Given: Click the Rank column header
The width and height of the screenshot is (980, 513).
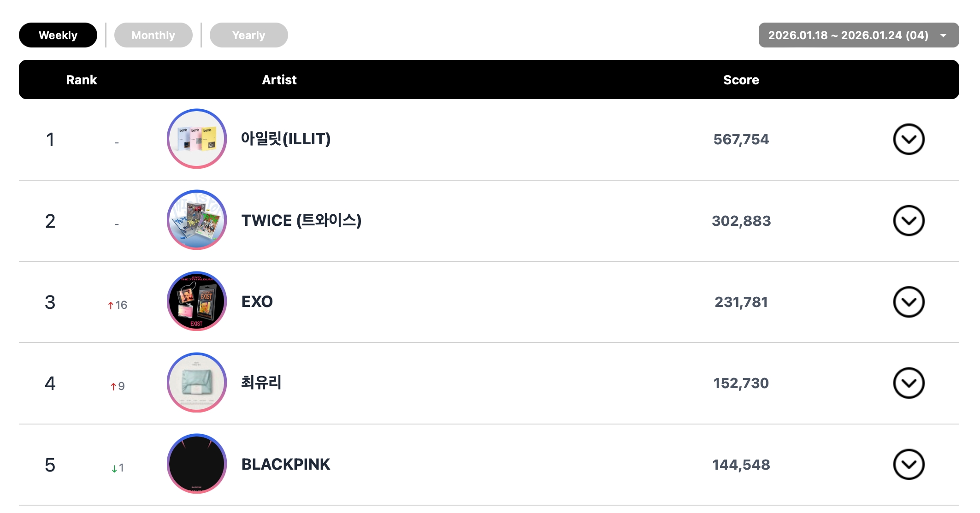Looking at the screenshot, I should point(82,80).
